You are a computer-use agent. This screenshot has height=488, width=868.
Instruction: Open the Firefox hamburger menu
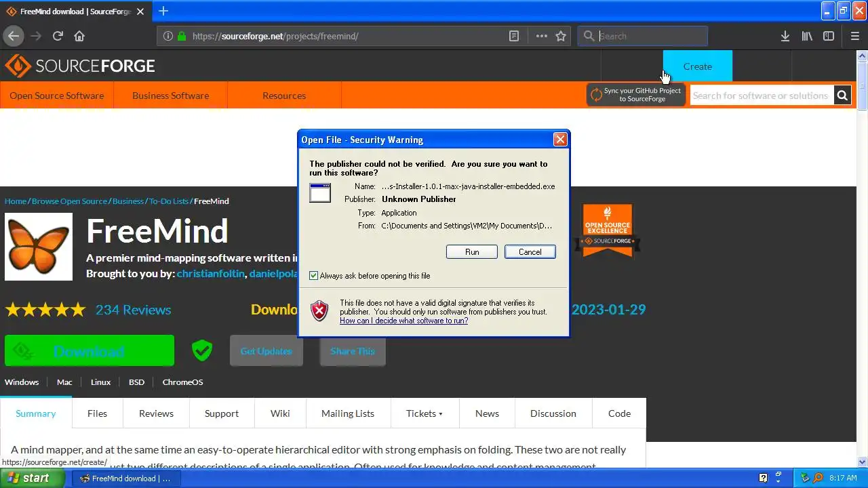click(854, 36)
